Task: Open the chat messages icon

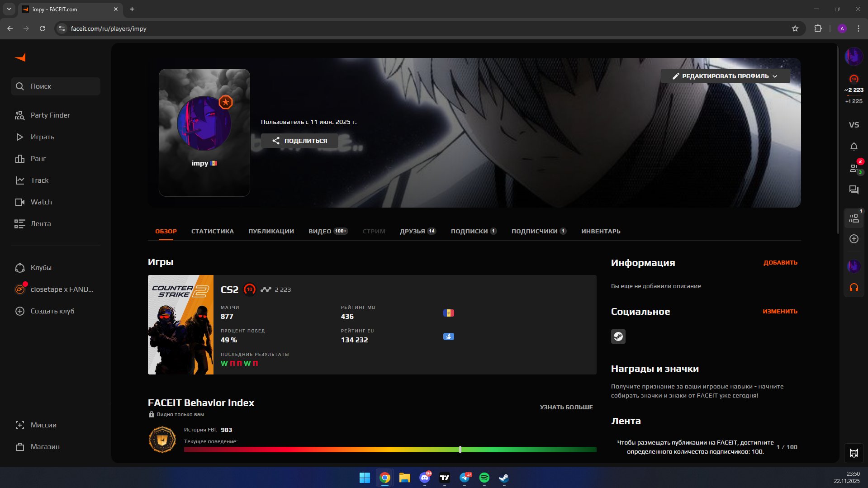Action: [854, 190]
